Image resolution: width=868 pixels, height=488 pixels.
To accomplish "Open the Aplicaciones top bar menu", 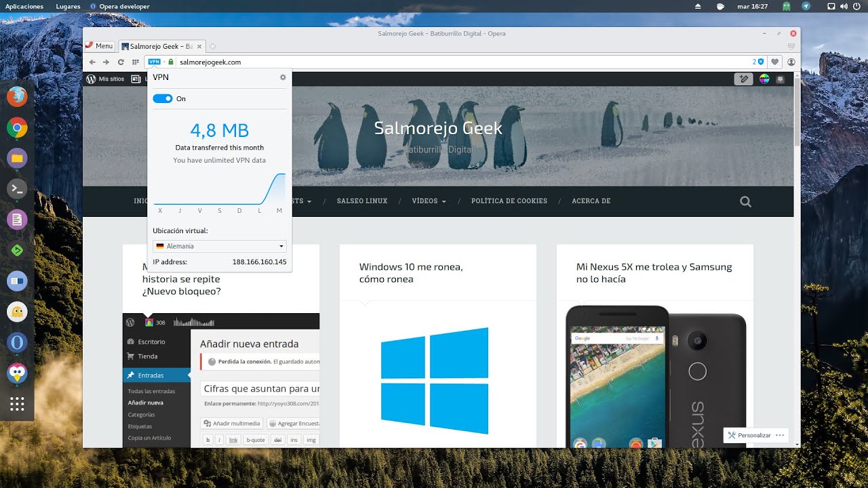I will [x=24, y=6].
